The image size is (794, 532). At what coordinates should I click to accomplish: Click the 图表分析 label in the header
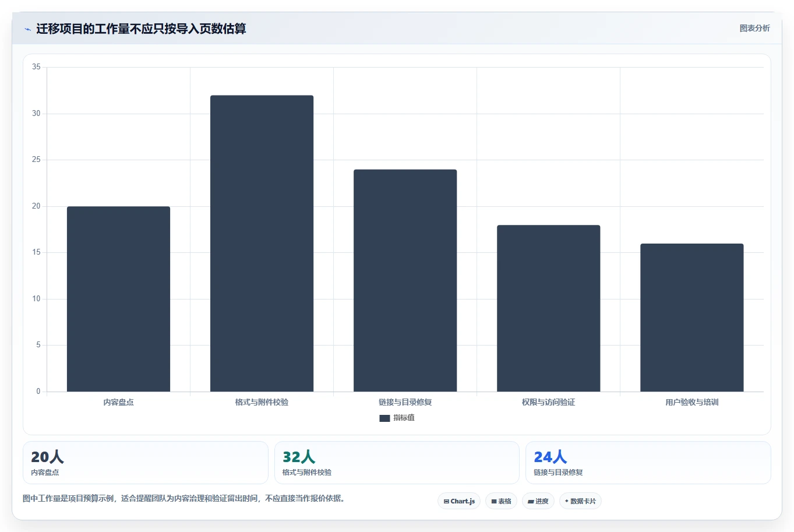(x=754, y=28)
